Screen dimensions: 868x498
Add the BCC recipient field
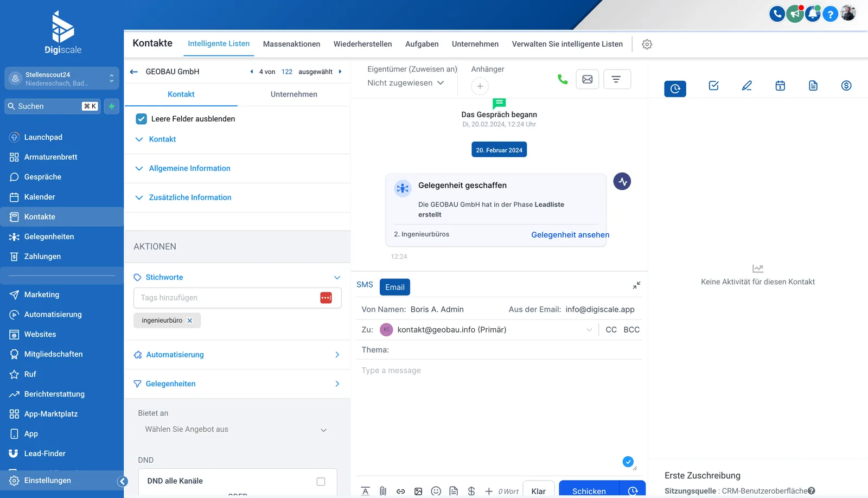631,330
